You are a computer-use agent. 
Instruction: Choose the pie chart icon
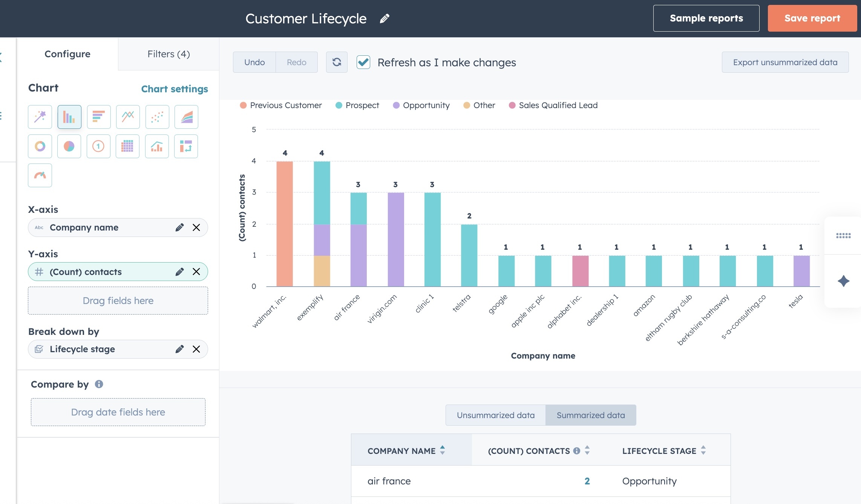pos(69,146)
